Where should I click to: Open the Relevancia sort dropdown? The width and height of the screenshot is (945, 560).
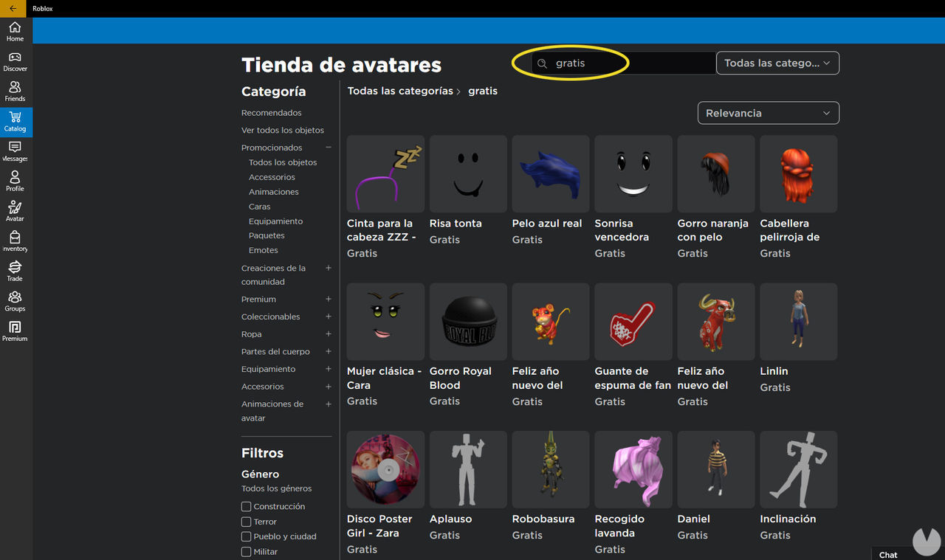point(768,113)
